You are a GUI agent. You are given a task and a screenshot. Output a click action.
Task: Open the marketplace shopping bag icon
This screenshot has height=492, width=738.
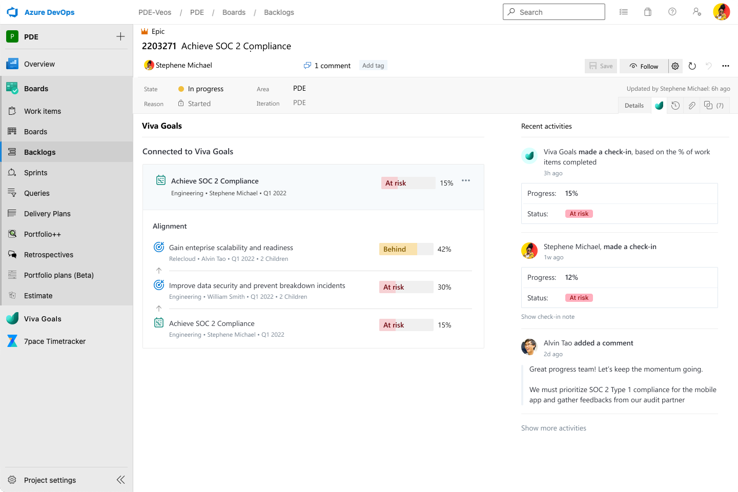pyautogui.click(x=647, y=12)
